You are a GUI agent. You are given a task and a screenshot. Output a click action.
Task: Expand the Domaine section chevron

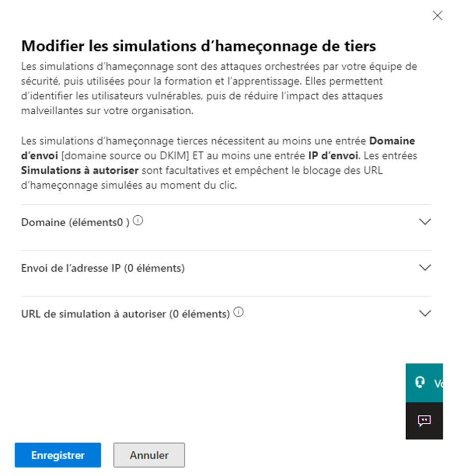coord(425,222)
